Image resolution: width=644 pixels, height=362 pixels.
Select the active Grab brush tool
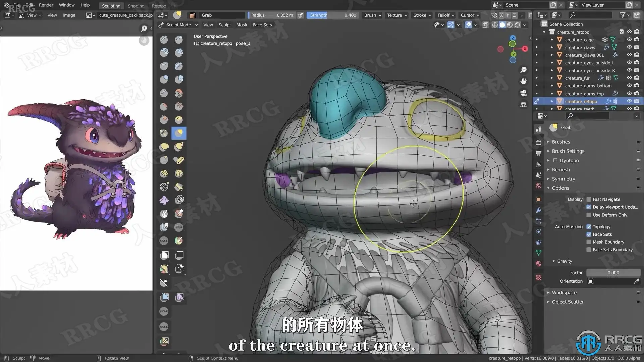point(179,133)
